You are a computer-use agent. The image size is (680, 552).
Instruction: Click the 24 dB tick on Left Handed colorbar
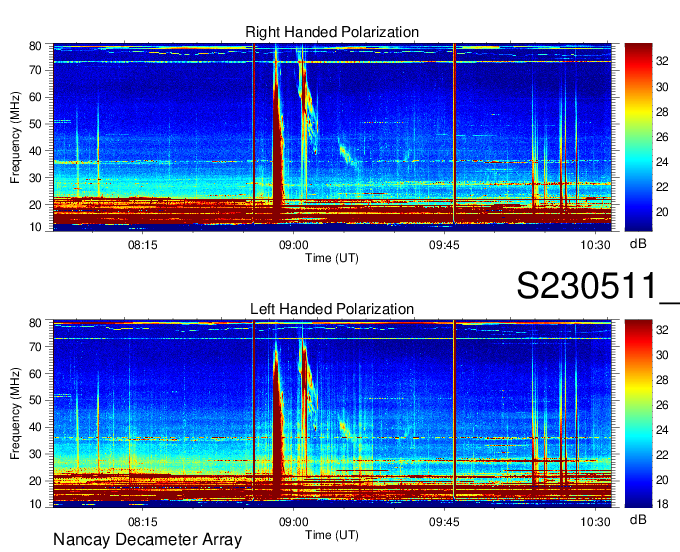[x=662, y=430]
